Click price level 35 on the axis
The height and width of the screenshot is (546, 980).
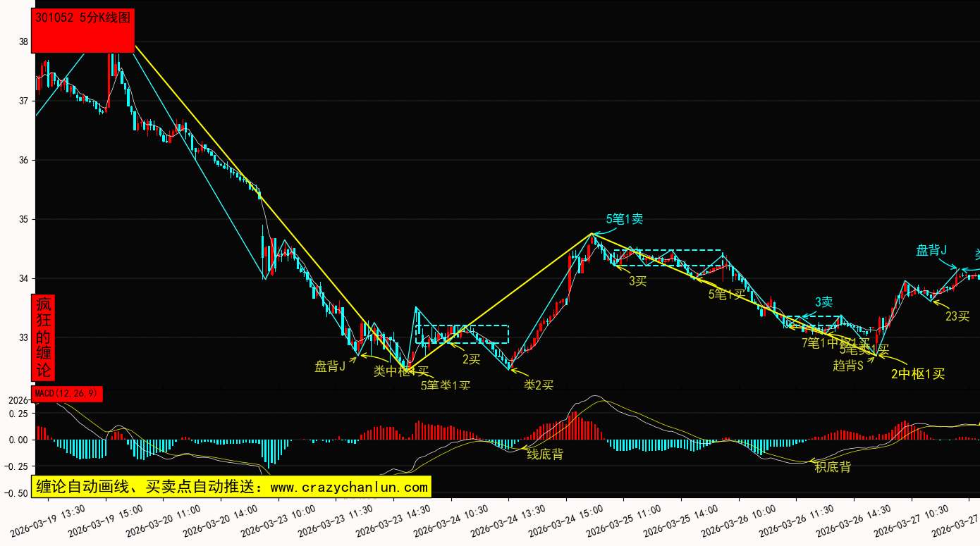(23, 219)
